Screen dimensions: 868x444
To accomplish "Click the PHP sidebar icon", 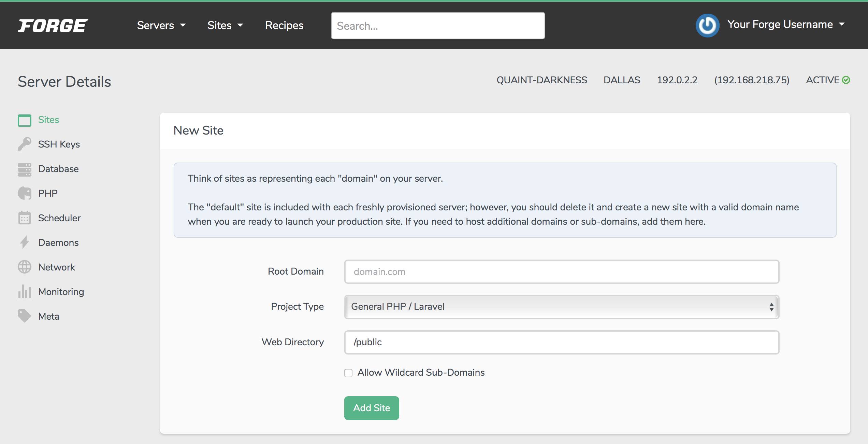I will pyautogui.click(x=24, y=193).
